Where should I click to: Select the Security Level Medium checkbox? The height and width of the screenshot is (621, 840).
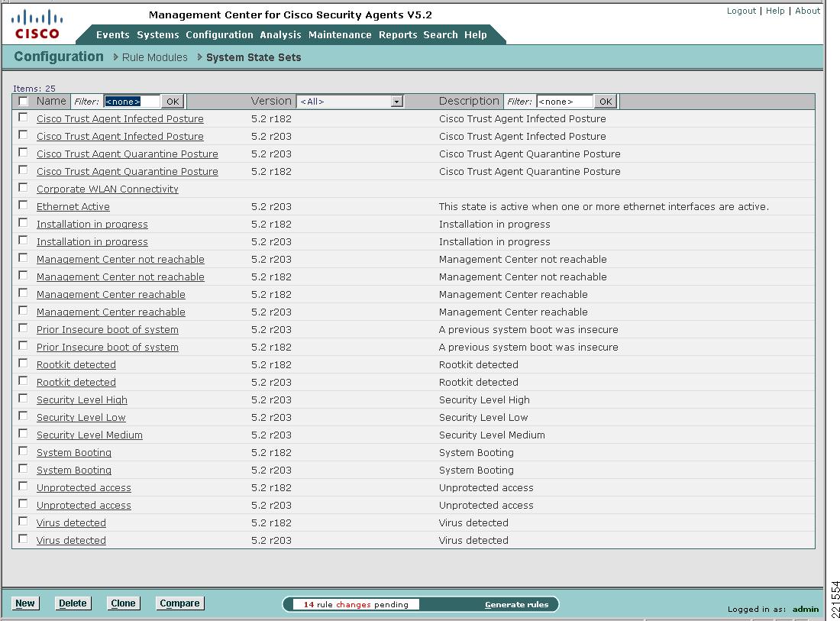coord(23,433)
